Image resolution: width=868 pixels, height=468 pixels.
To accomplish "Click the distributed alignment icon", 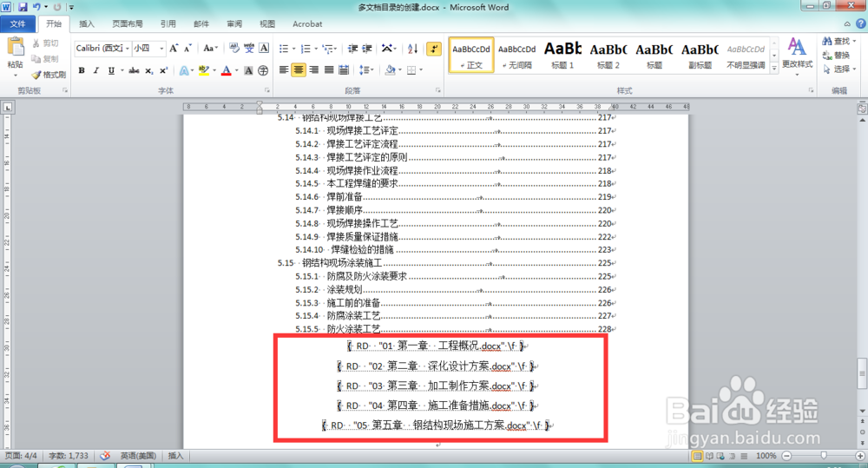I will [x=344, y=69].
